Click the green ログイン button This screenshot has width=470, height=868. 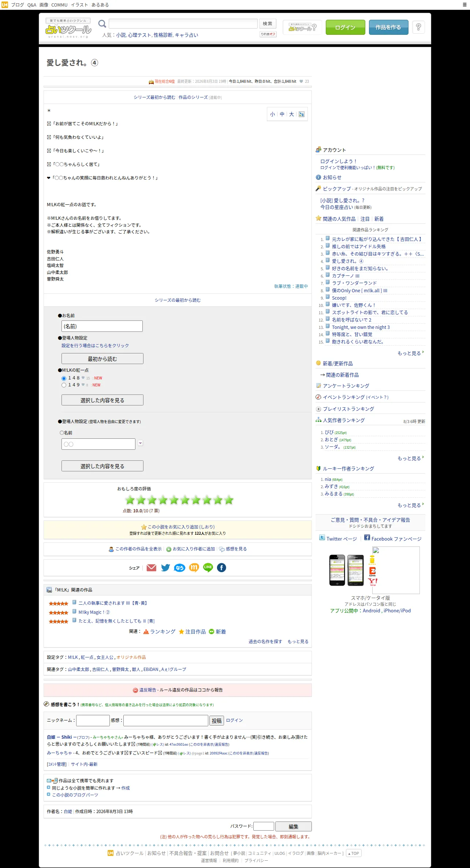(345, 27)
